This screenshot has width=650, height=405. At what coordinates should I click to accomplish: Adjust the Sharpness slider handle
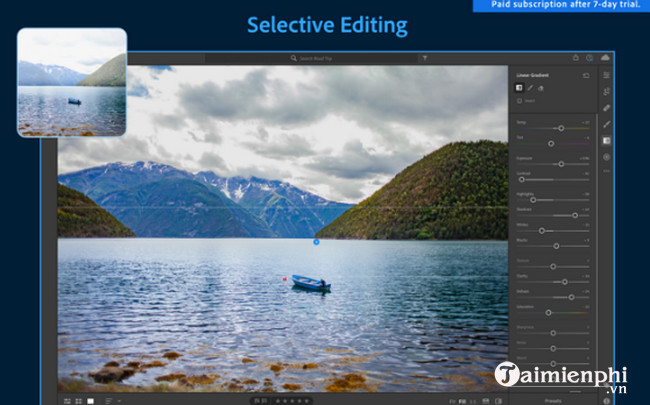point(553,333)
